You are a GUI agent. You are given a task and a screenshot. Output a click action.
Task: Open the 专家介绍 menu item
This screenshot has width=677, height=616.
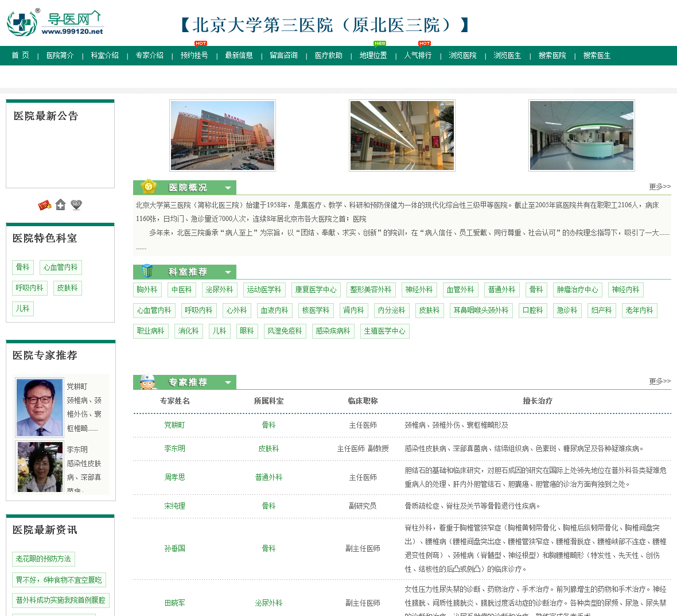tap(149, 55)
